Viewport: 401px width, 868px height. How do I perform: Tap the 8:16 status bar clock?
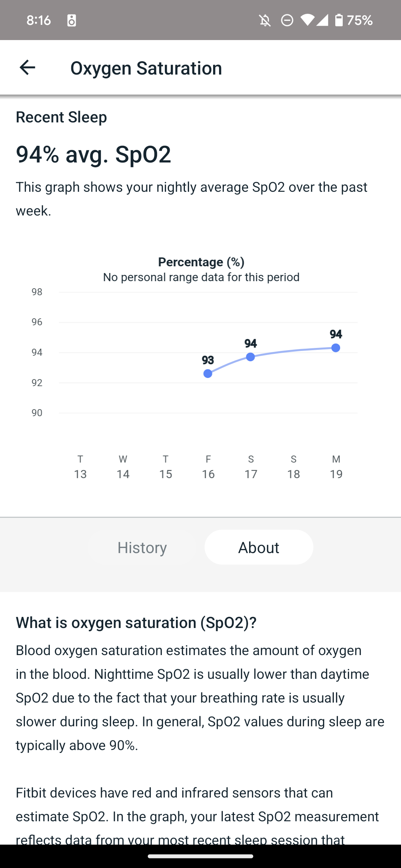point(39,20)
